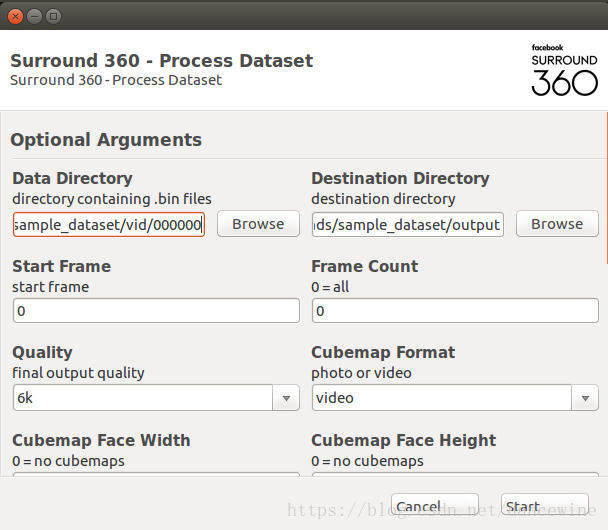The image size is (608, 530).
Task: Click the Cubemap Face Height label
Action: tap(404, 440)
